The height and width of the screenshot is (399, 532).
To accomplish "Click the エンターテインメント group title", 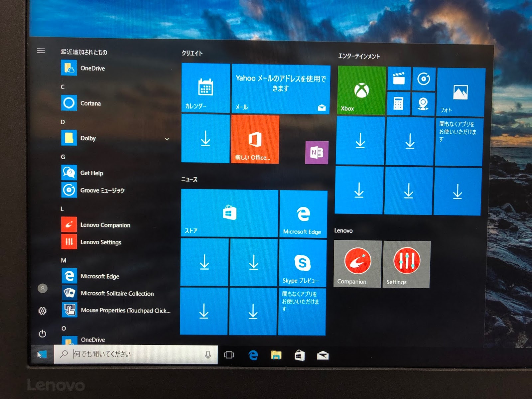I will coord(359,56).
